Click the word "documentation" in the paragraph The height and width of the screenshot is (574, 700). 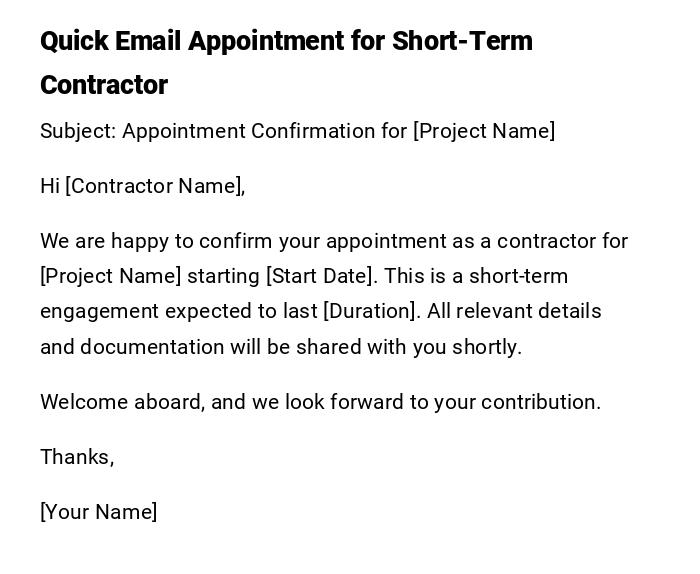[146, 347]
